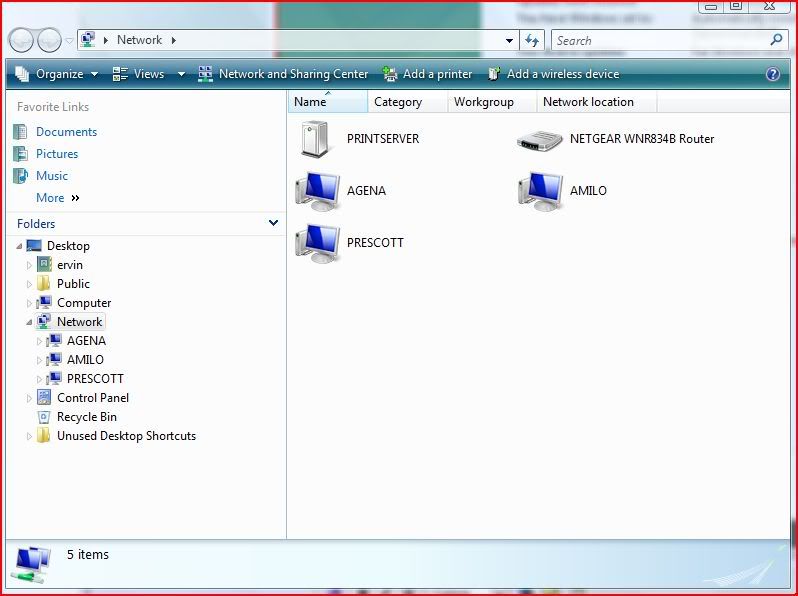Viewport: 798px width, 596px height.
Task: Click the Desktop icon in folder tree
Action: [x=34, y=246]
